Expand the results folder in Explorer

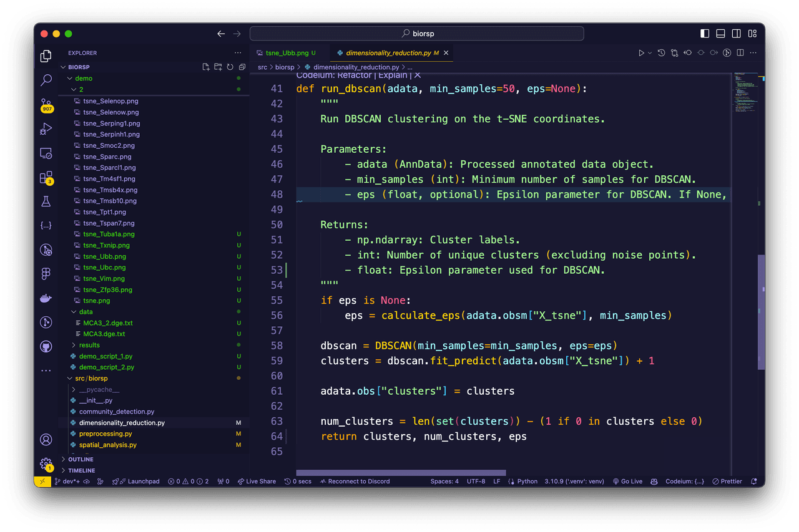coord(89,345)
